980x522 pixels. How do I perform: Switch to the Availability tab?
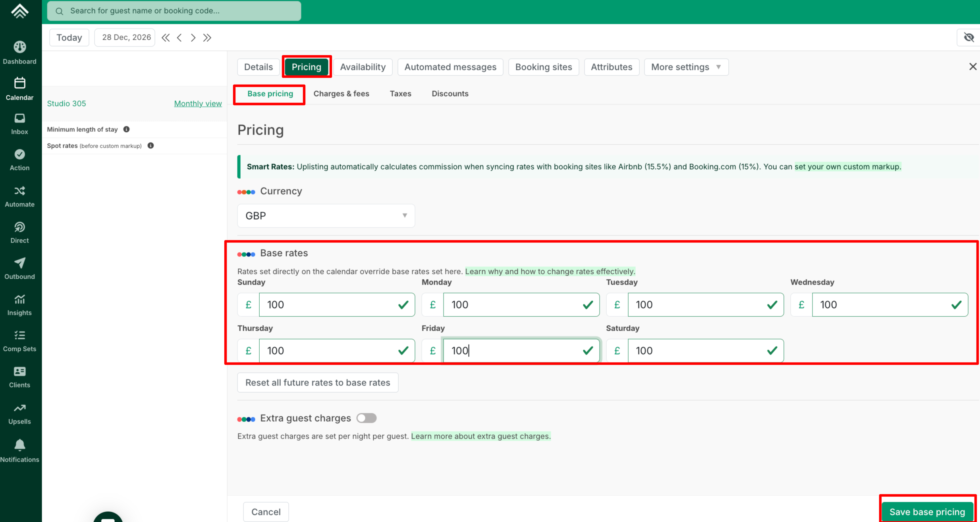[x=362, y=67]
